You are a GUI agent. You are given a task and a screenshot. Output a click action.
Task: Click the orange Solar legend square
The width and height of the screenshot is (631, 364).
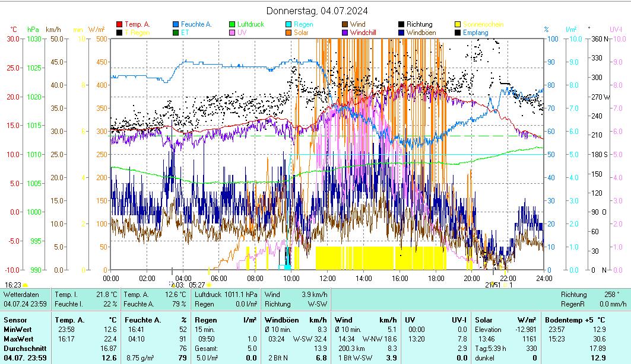point(288,33)
